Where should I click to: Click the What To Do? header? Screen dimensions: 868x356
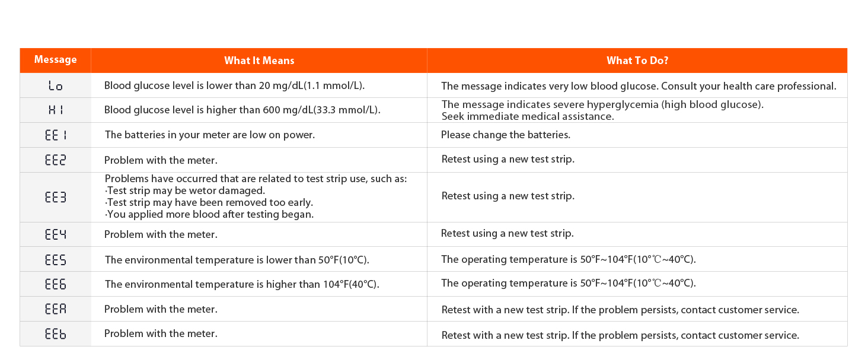click(637, 61)
